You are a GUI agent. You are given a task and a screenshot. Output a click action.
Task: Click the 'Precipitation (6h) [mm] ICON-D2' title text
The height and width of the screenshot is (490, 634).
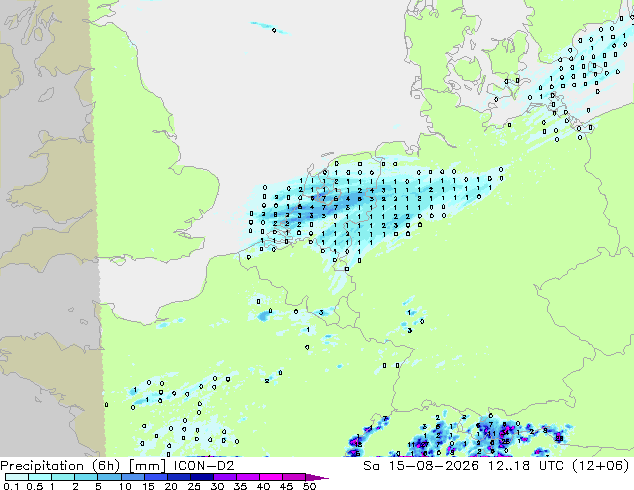117,466
